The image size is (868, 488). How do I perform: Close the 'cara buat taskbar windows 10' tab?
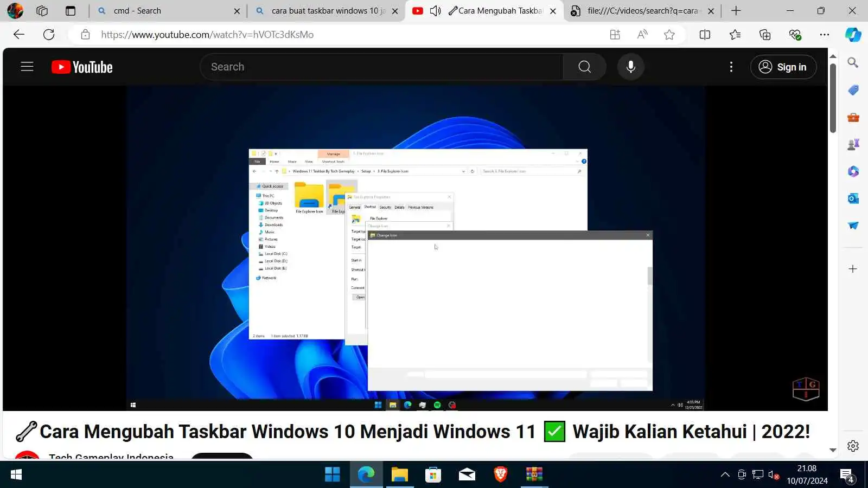click(394, 11)
